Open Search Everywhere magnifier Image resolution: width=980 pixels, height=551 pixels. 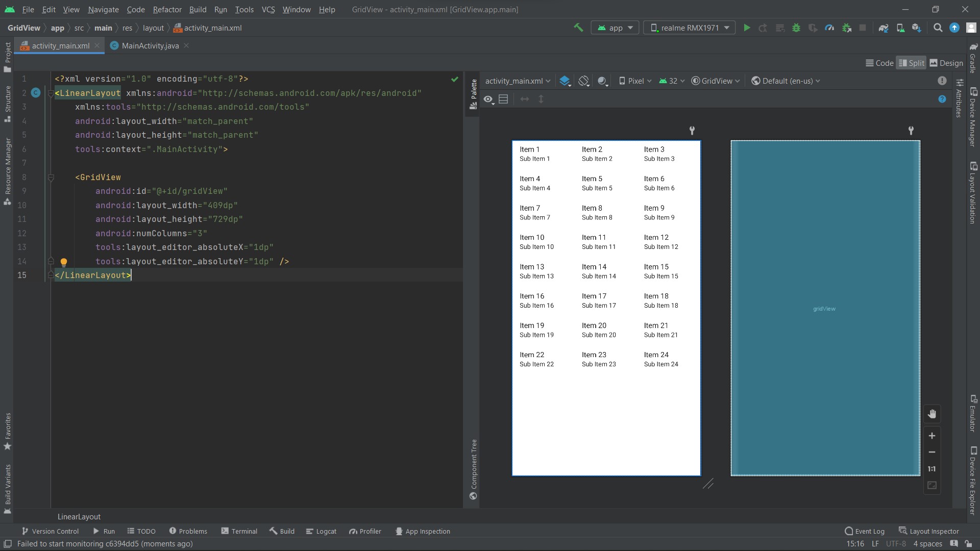click(938, 28)
